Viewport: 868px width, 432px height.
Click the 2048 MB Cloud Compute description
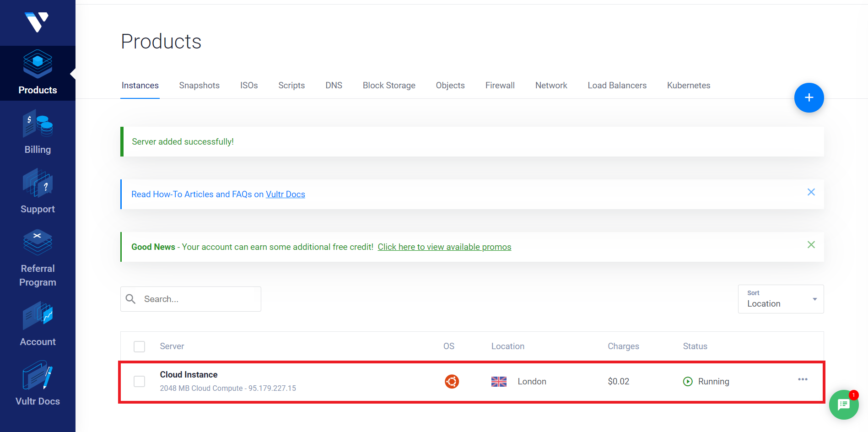pos(228,388)
